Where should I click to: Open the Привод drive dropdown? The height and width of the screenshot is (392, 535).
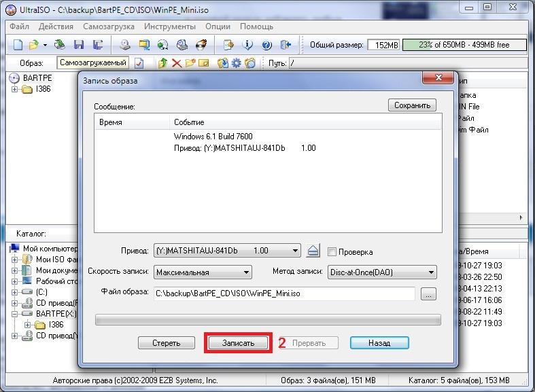[x=295, y=251]
